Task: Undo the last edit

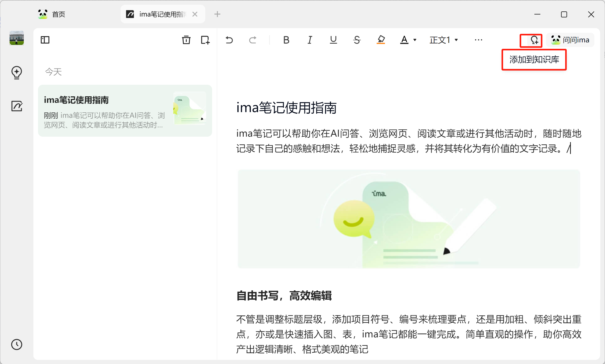Action: click(x=229, y=40)
